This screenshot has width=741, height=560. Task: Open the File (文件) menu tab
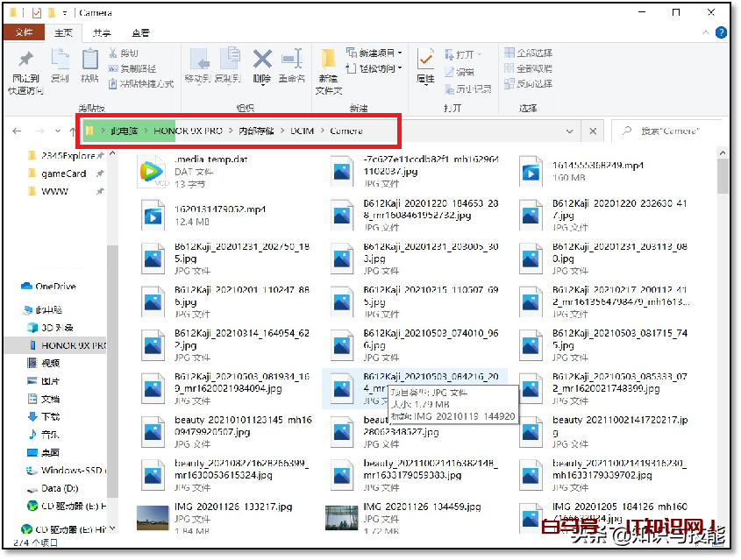pos(24,33)
